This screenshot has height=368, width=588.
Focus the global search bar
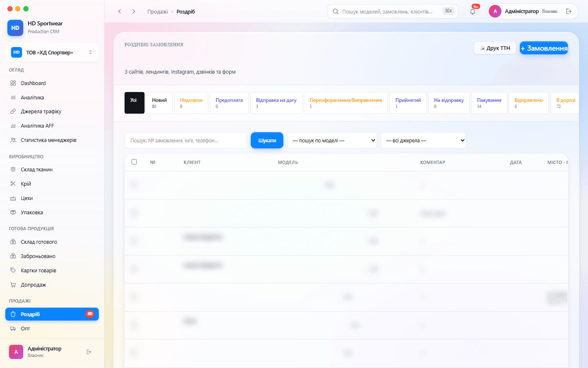tap(393, 11)
